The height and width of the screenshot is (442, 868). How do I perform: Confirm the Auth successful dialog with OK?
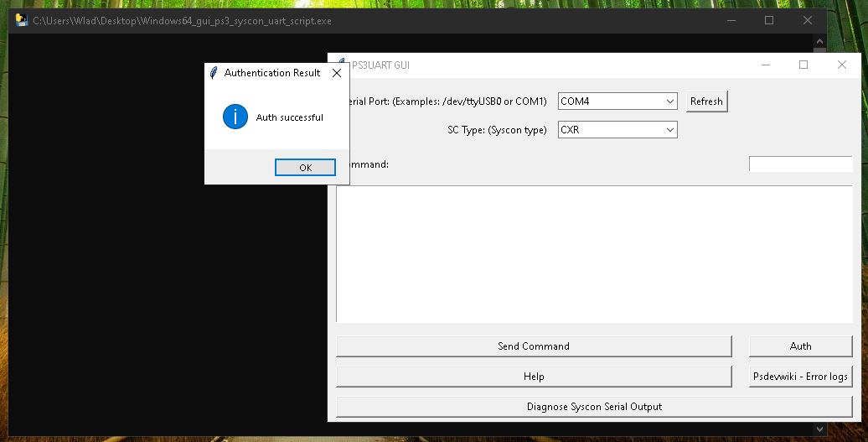click(x=305, y=167)
